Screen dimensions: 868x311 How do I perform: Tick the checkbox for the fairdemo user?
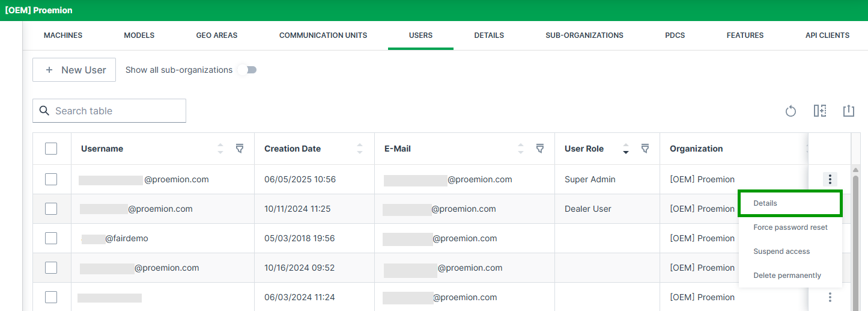[x=51, y=238]
